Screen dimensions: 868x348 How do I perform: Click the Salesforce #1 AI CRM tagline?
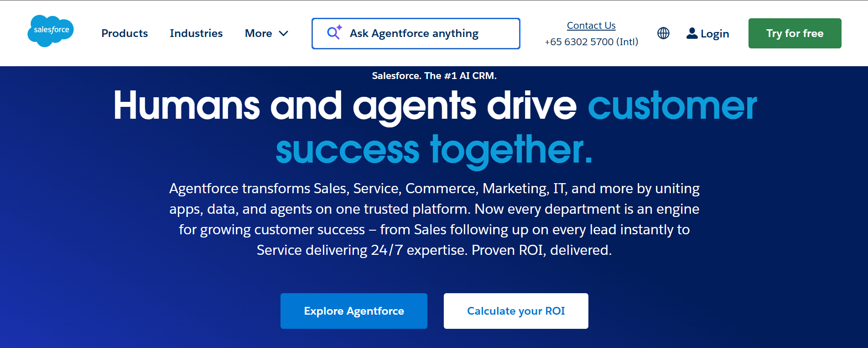(x=434, y=75)
